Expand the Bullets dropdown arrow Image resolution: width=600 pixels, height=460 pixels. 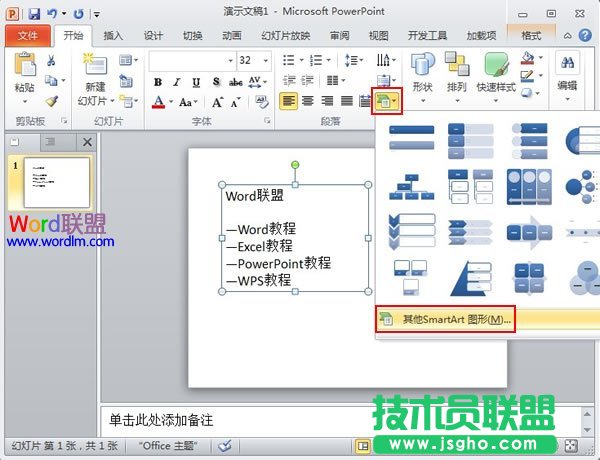(x=301, y=60)
